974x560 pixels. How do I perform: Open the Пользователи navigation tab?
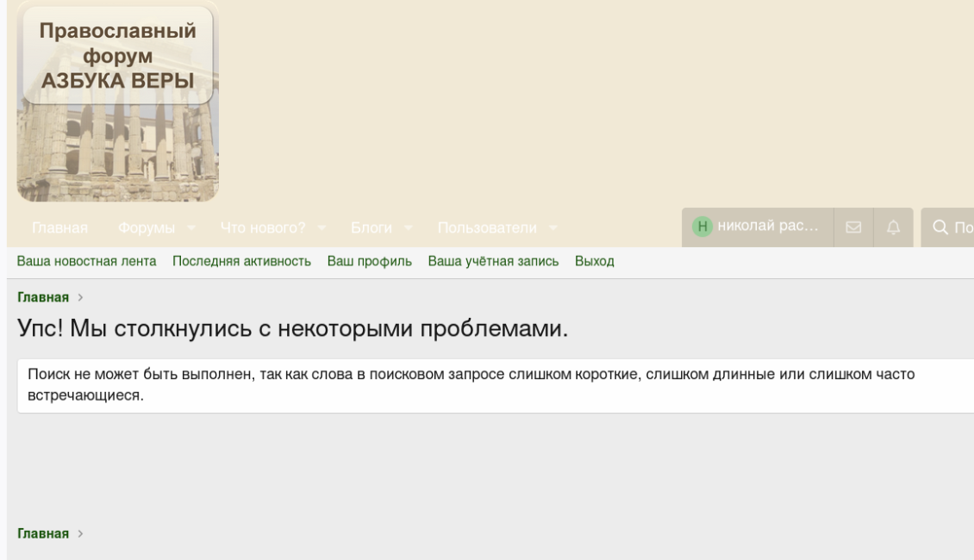click(x=487, y=227)
